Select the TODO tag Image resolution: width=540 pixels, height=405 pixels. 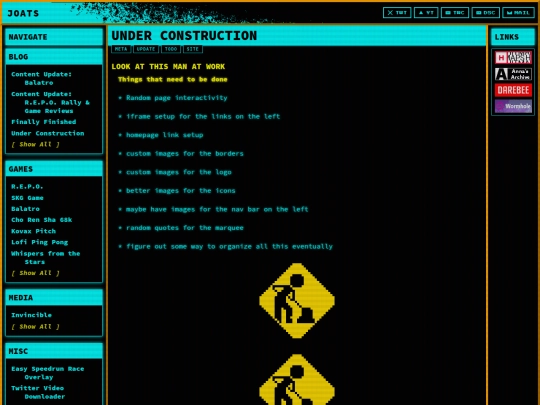(x=171, y=49)
